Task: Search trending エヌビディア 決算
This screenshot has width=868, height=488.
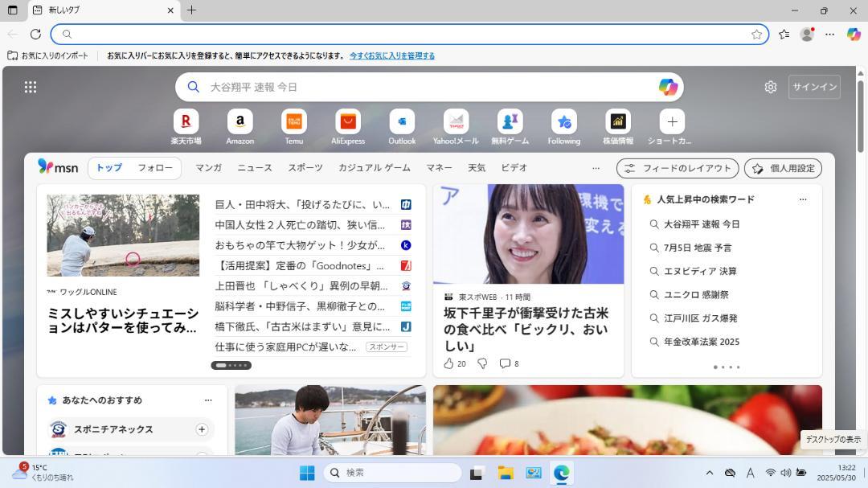Action: (x=700, y=272)
